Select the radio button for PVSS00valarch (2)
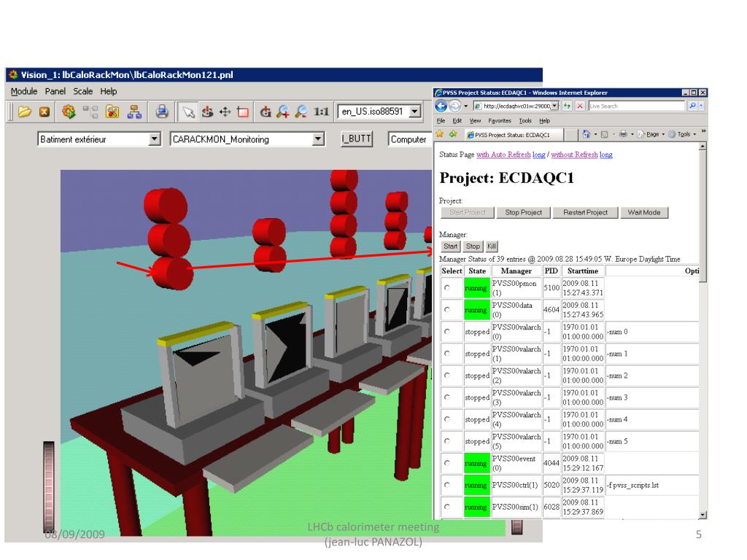747x560 pixels. (x=447, y=376)
